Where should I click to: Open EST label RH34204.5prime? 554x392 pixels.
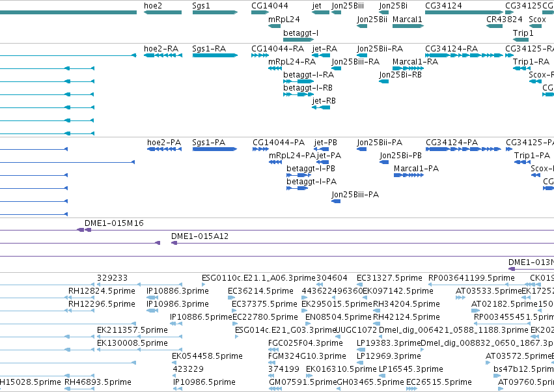[x=406, y=304]
